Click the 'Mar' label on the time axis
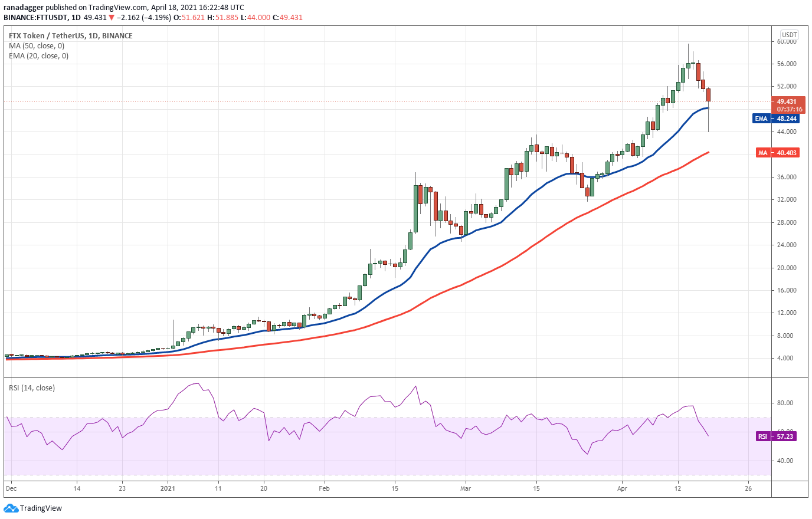 click(466, 488)
